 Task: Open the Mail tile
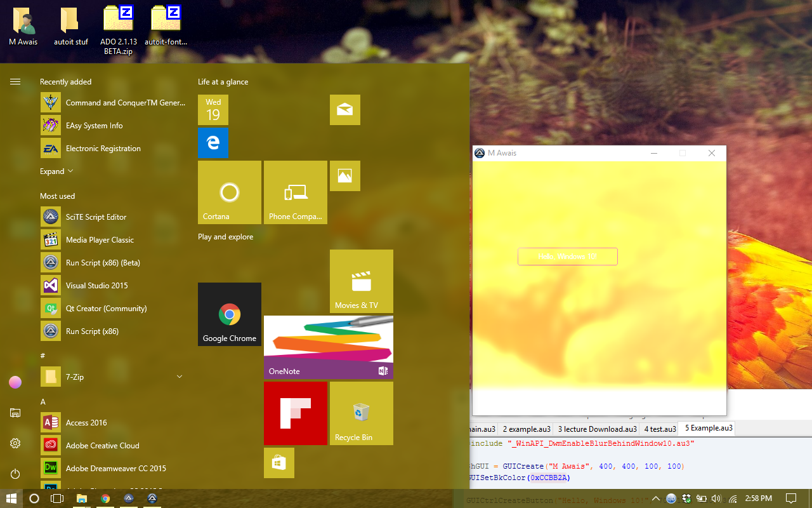(x=345, y=110)
